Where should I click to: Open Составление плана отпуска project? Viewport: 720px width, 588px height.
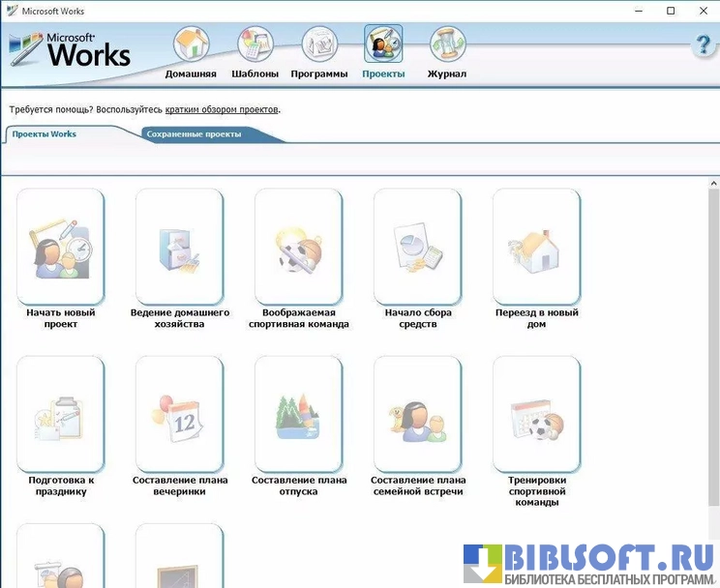point(298,414)
